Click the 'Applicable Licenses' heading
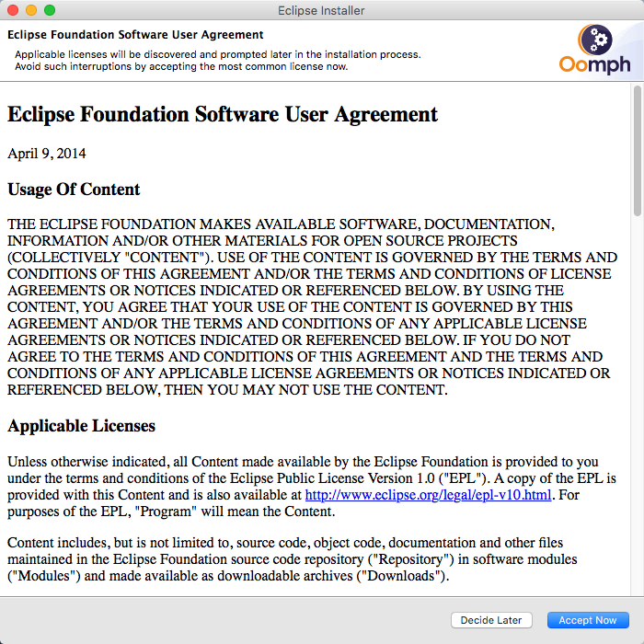Image resolution: width=644 pixels, height=644 pixels. (81, 426)
